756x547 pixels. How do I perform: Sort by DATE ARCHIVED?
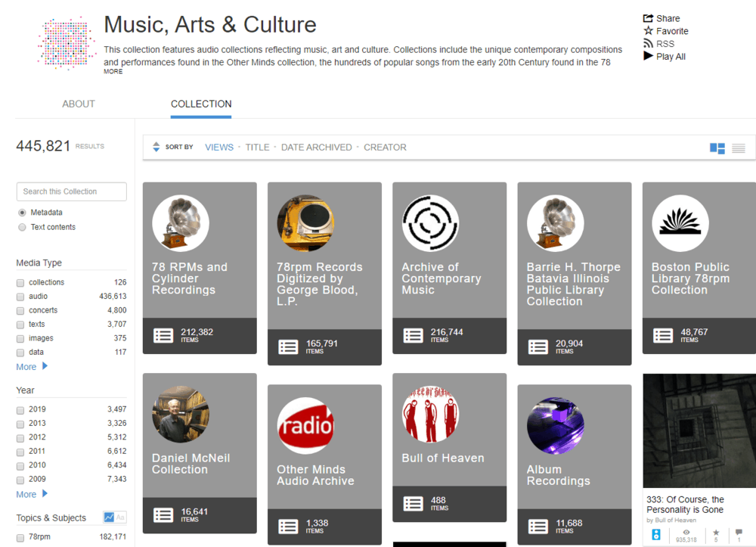coord(316,147)
